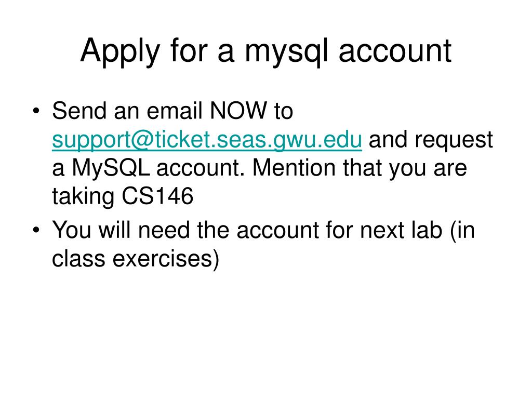Click the phrase 'next lab'
The width and height of the screenshot is (532, 399).
pos(402,230)
